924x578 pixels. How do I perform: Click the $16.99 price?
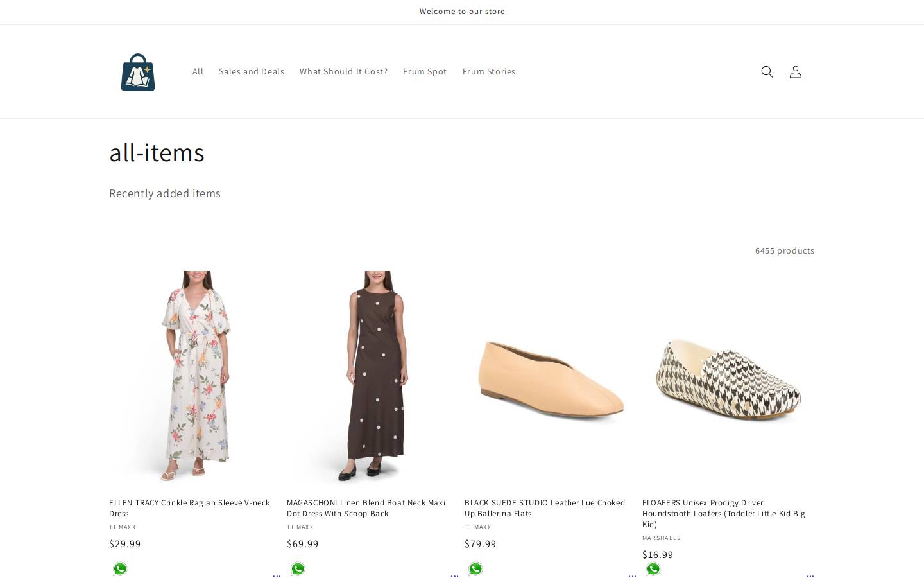(658, 555)
